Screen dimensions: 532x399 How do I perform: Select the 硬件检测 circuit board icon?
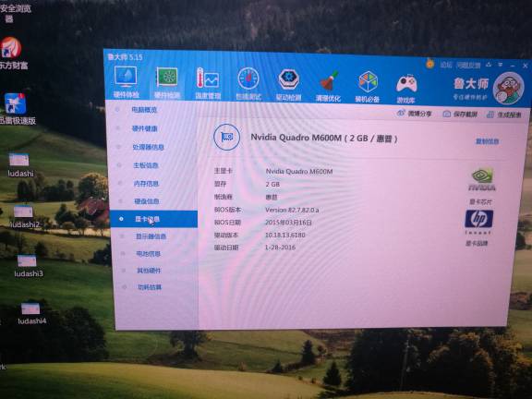[167, 78]
